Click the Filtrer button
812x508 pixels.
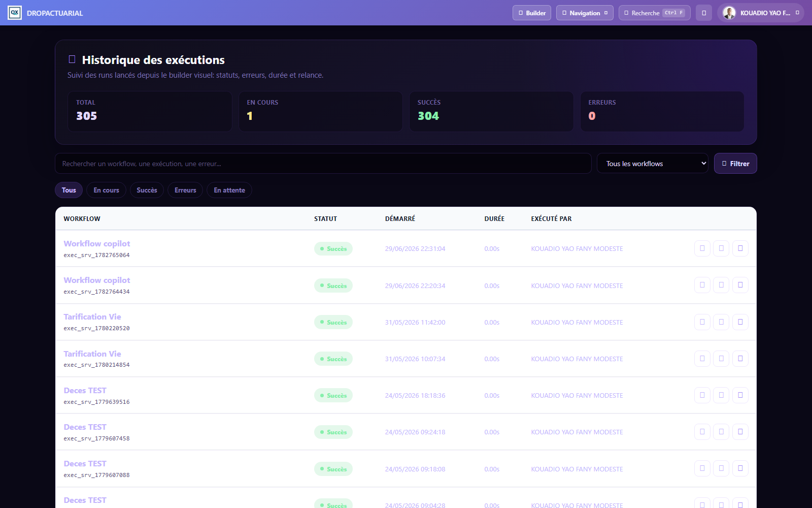point(735,164)
